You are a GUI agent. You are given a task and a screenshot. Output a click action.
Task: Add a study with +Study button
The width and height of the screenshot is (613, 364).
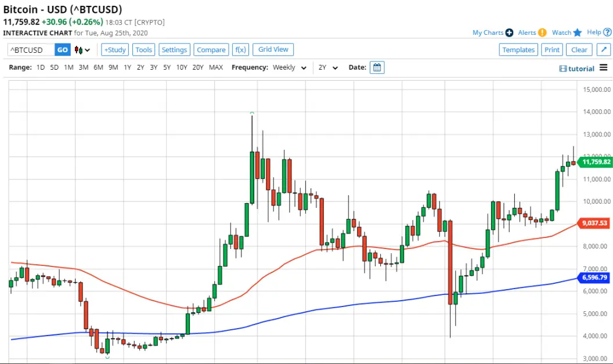[115, 50]
